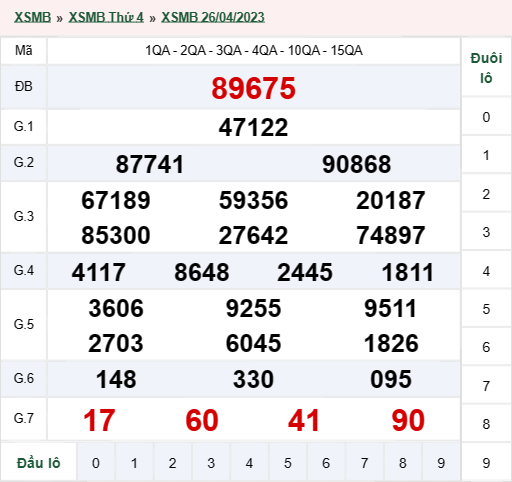Select Đầu lô digit 9
Screen dimensions: 512x482
click(x=441, y=462)
